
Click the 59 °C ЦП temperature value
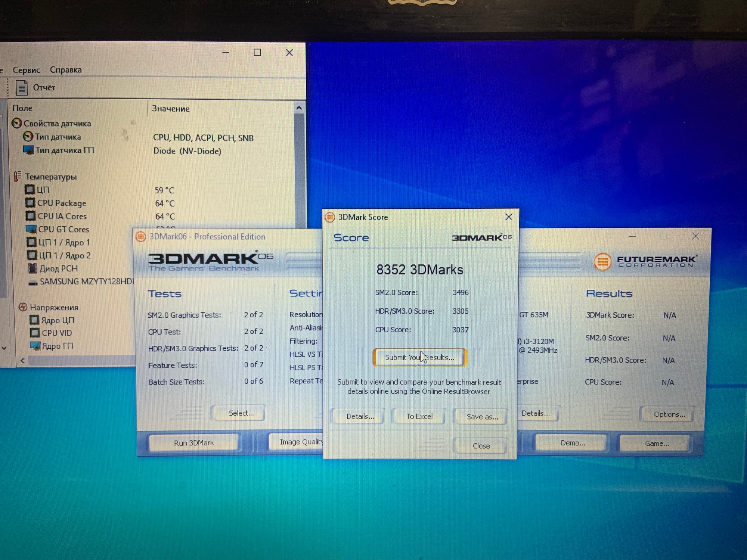coord(164,190)
